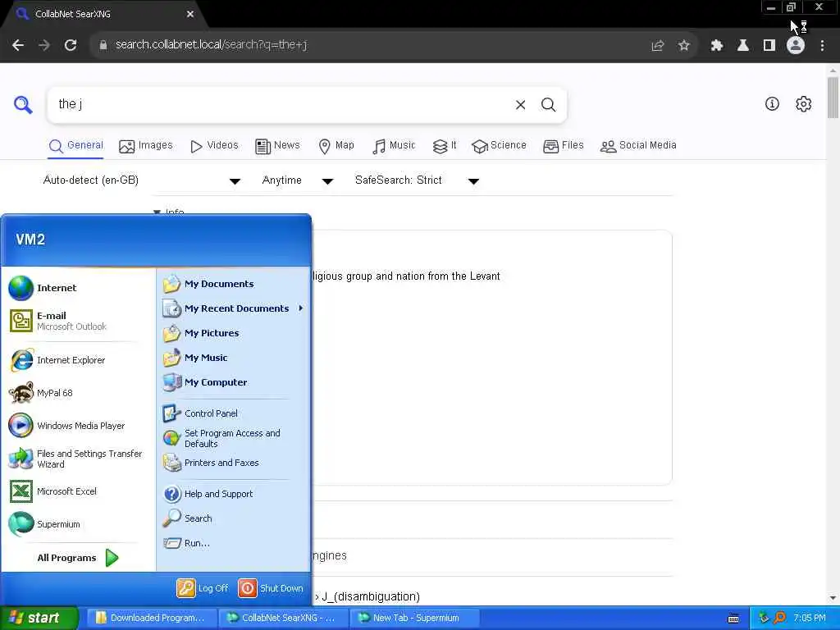Screen dimensions: 840x630
Task: Open Help and Support
Action: [234, 494]
